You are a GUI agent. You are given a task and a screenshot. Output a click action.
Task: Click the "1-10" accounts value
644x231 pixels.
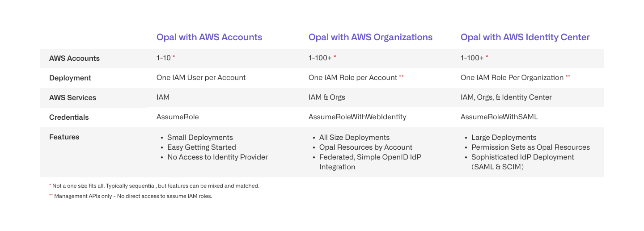pos(163,58)
